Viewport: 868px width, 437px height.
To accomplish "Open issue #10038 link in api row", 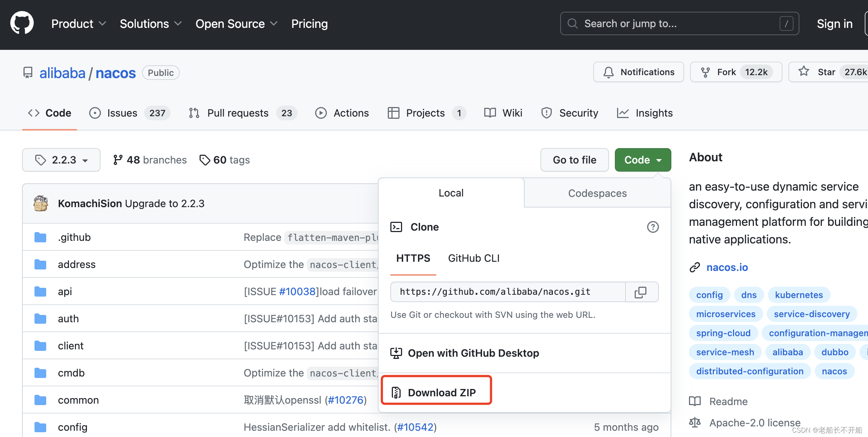I will (x=298, y=291).
